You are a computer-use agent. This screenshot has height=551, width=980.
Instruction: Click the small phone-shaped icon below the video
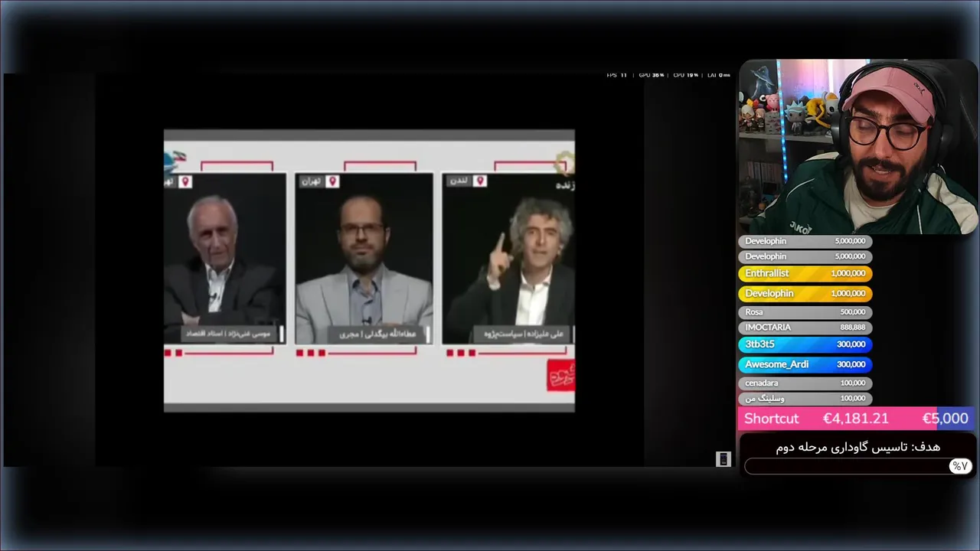723,458
